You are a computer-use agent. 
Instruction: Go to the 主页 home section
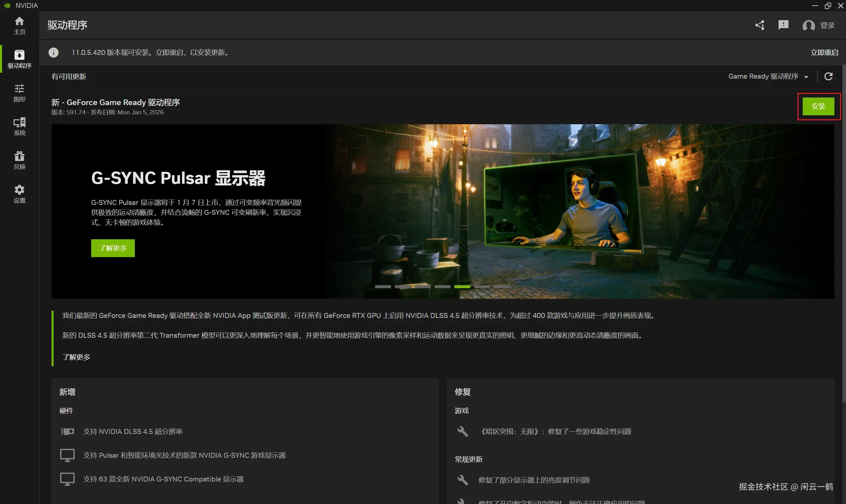[x=19, y=25]
